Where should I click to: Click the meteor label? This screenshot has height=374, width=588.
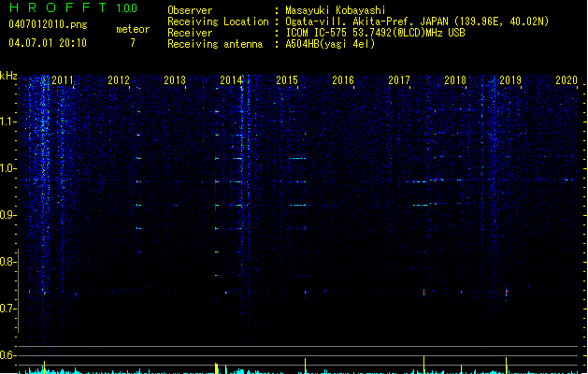[x=133, y=29]
